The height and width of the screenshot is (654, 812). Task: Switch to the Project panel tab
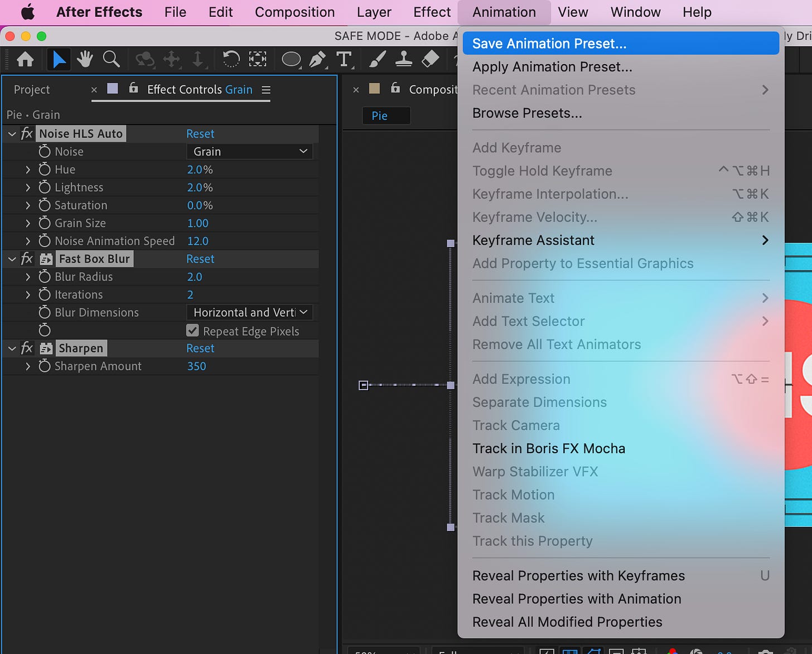32,89
